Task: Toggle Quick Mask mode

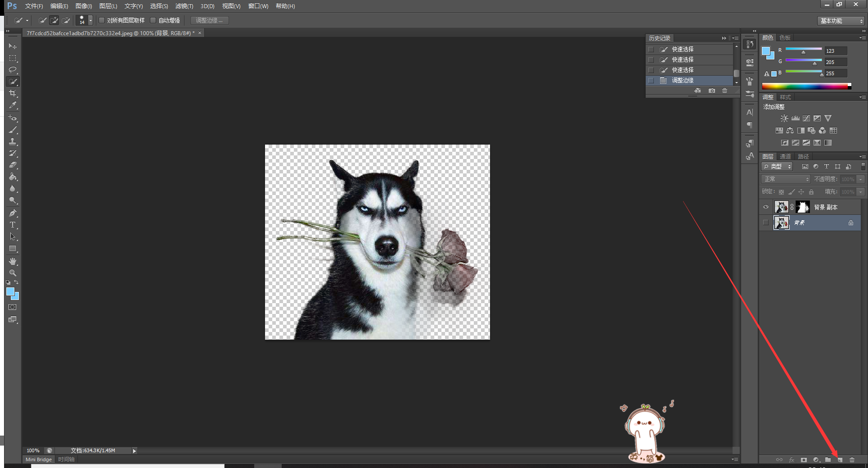Action: 13,307
